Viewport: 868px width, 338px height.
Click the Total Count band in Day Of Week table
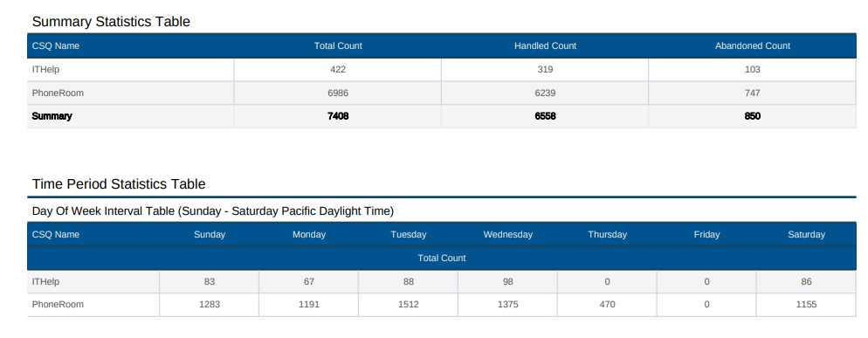(442, 259)
